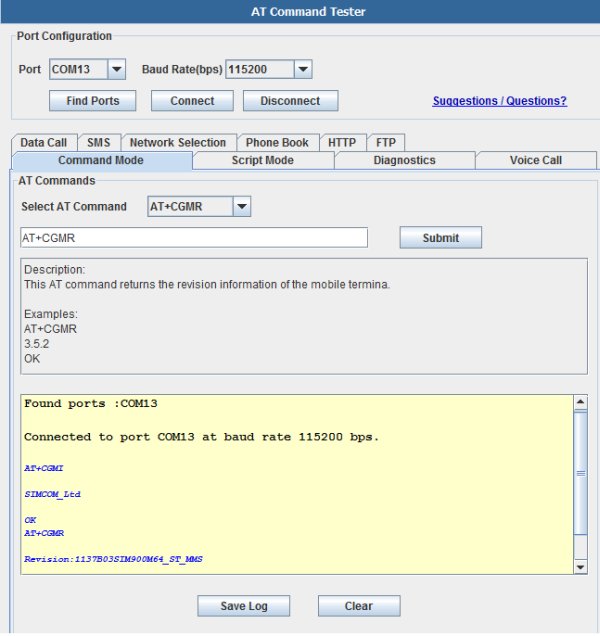Switch to the Data Call tab

coord(44,142)
